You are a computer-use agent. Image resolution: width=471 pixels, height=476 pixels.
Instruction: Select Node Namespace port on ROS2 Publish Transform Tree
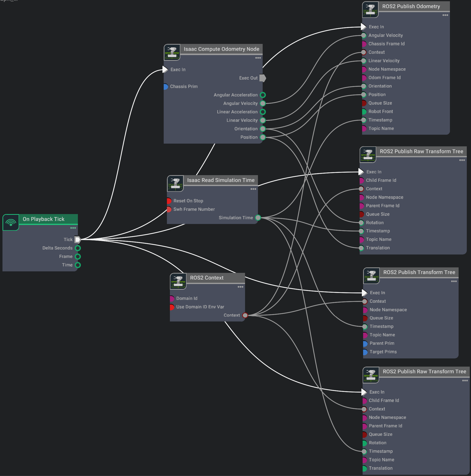coord(365,310)
